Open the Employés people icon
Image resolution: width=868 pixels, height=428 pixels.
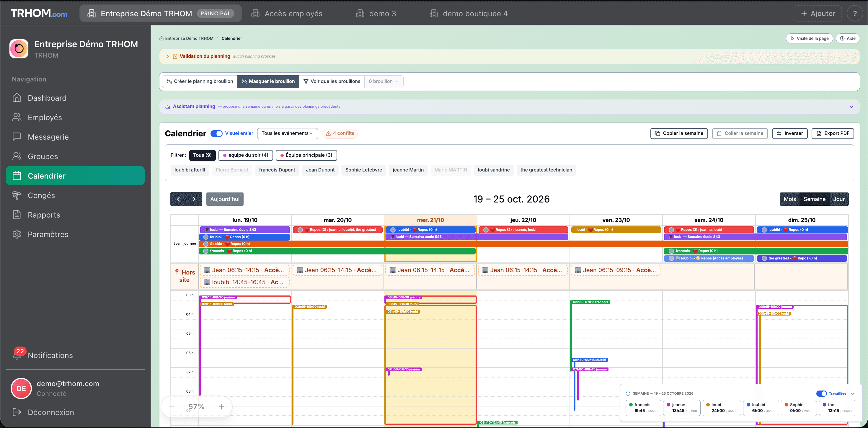point(17,117)
